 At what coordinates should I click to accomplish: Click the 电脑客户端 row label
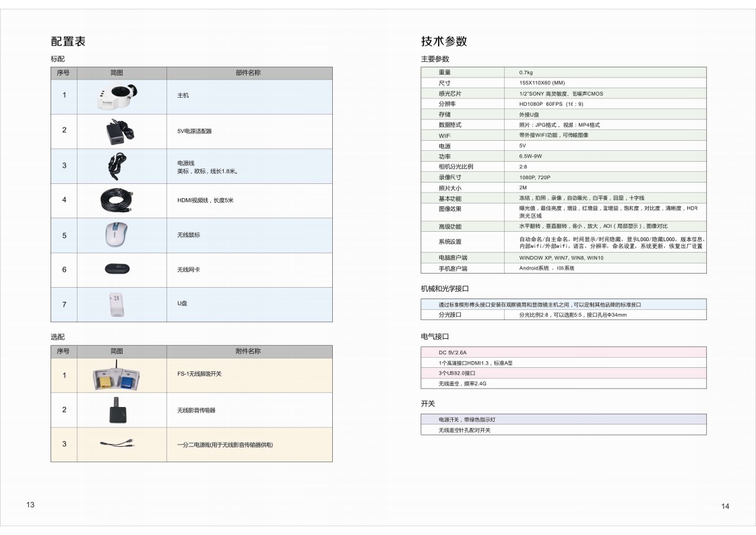tap(453, 257)
